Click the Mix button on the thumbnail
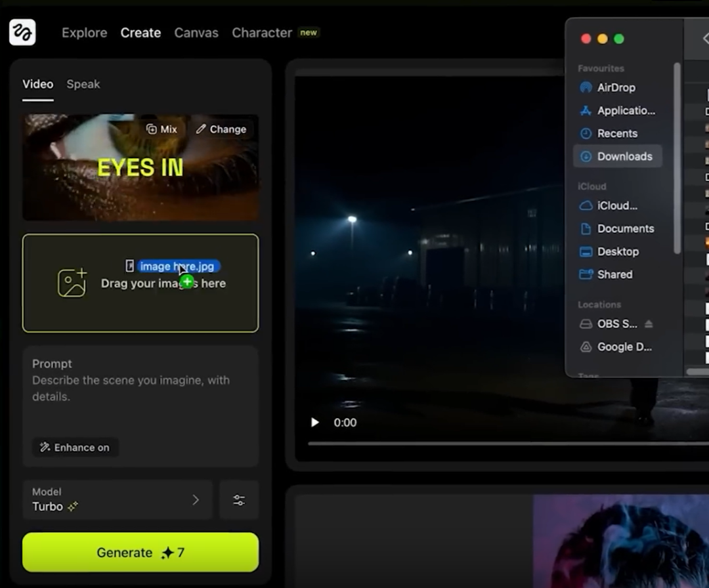The image size is (709, 588). pyautogui.click(x=161, y=129)
